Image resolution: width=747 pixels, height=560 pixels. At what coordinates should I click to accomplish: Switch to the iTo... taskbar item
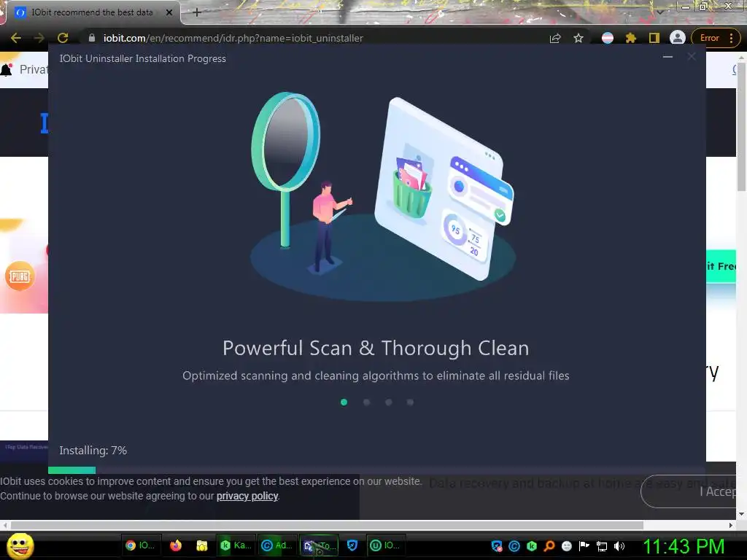tap(319, 545)
